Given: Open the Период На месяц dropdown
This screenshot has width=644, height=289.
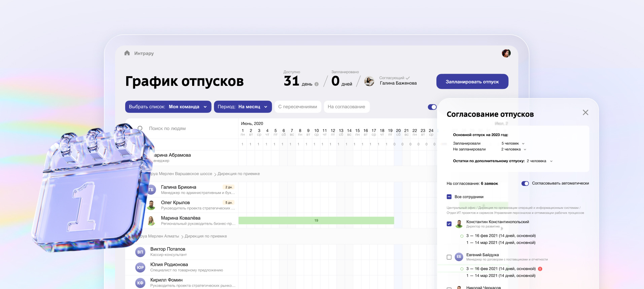Looking at the screenshot, I should coord(243,107).
